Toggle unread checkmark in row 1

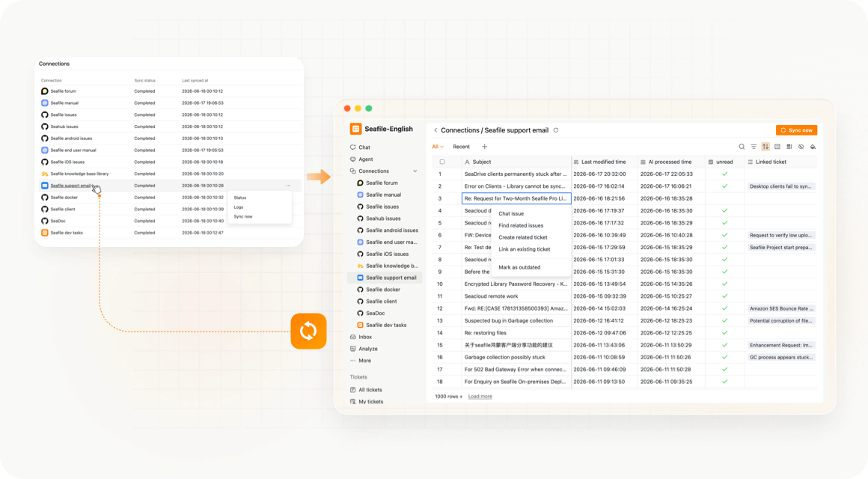pos(724,174)
